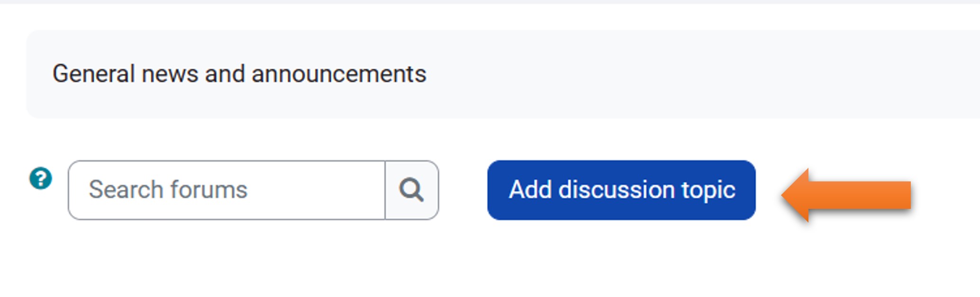Image resolution: width=980 pixels, height=297 pixels.
Task: Place cursor in Search forums placeholder
Action: point(168,190)
